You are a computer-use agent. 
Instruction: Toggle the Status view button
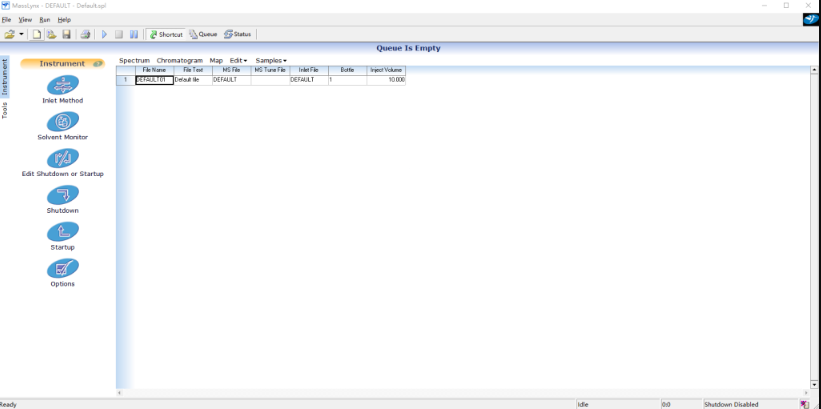pyautogui.click(x=238, y=34)
